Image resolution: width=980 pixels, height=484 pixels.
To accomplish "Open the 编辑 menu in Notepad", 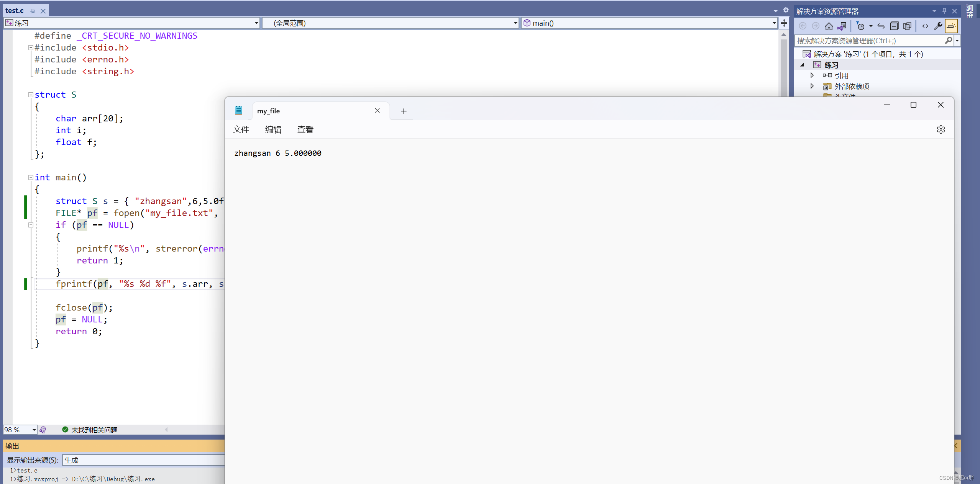I will [273, 129].
